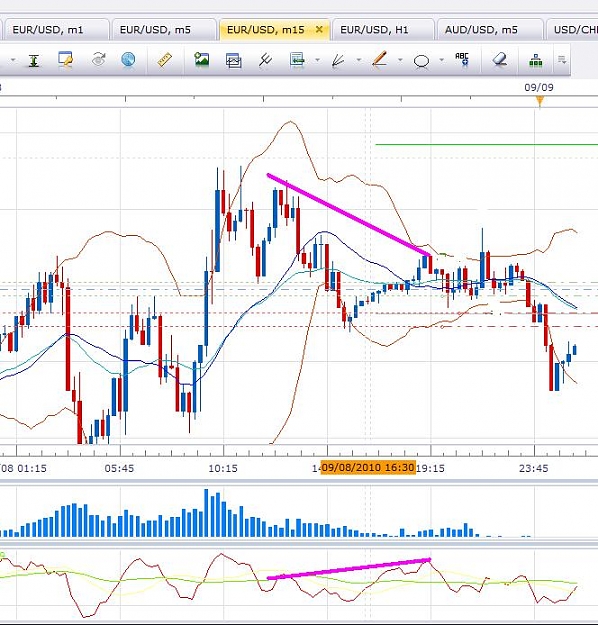Image resolution: width=598 pixels, height=625 pixels.
Task: Select the Fibonacci fan lines tool
Action: tap(338, 60)
